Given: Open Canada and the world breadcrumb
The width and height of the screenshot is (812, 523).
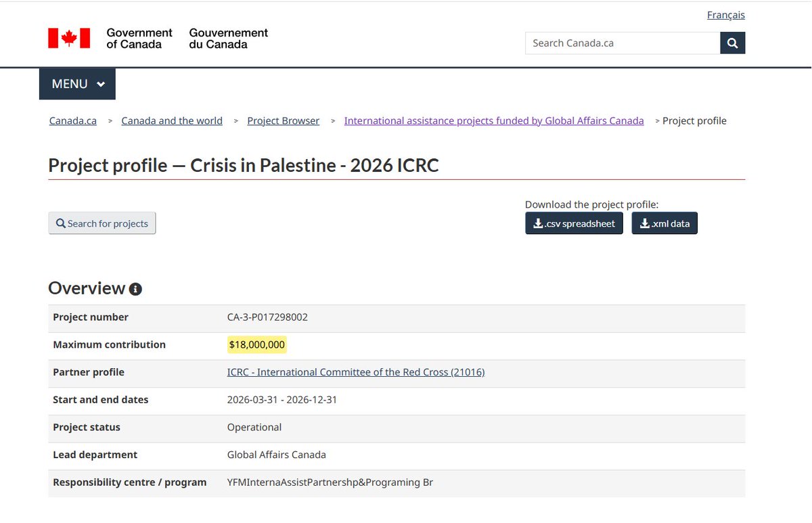Looking at the screenshot, I should [x=172, y=120].
